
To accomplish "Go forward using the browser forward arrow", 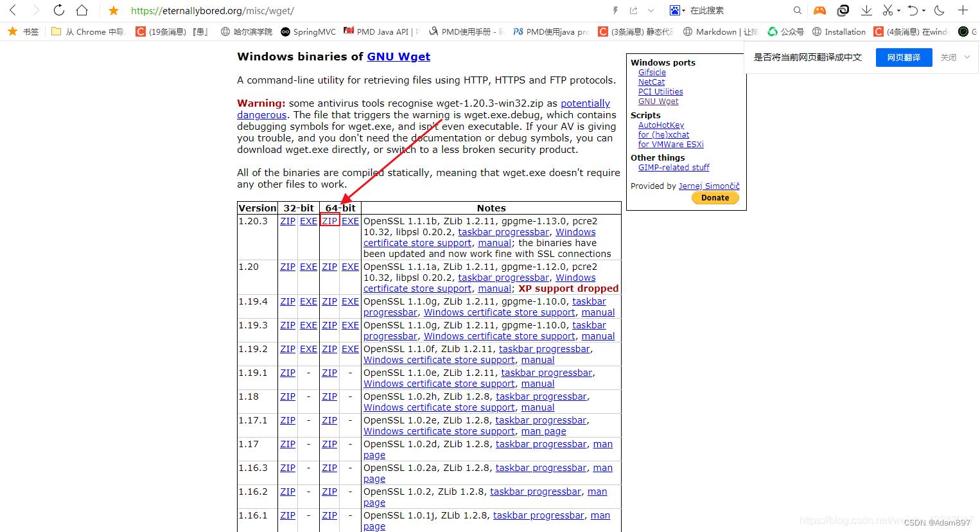I will (35, 10).
